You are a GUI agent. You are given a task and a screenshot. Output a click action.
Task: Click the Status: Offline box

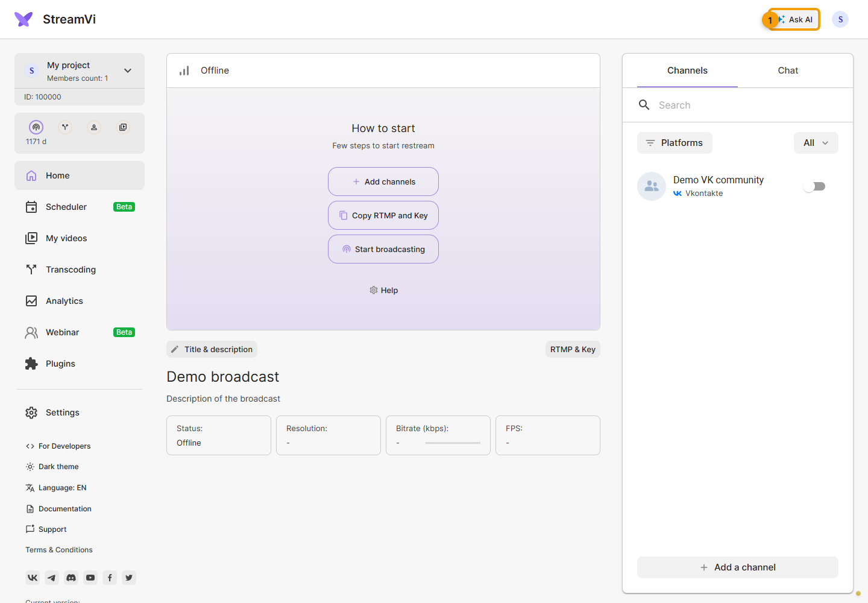[x=219, y=435]
